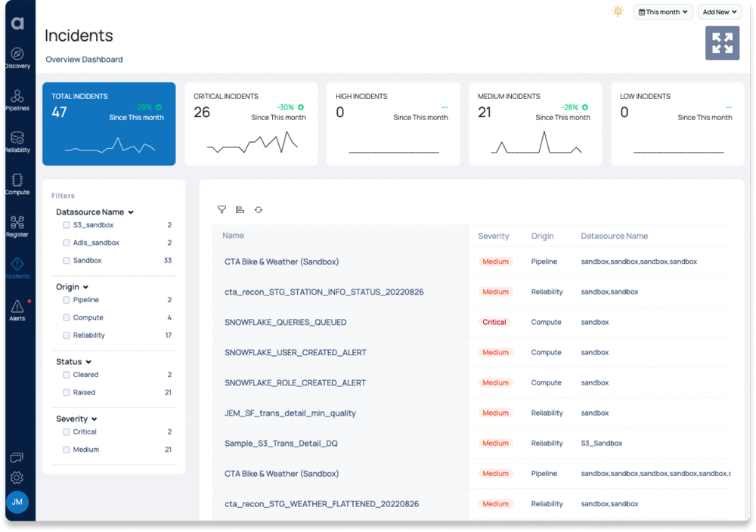Click the Critical severity badge on SNOWFLAKE_QUERIES_QUEUED
Viewport: 756px width, 532px height.
point(495,322)
